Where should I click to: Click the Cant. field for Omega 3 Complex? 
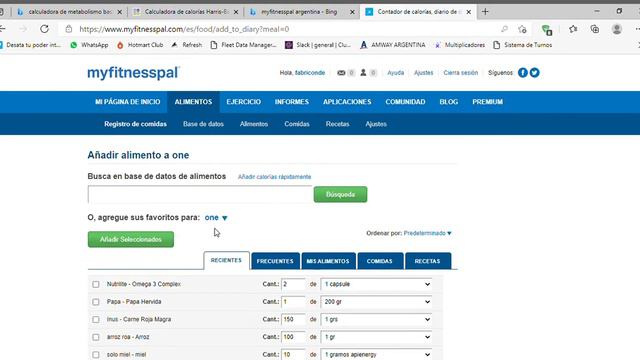(293, 284)
